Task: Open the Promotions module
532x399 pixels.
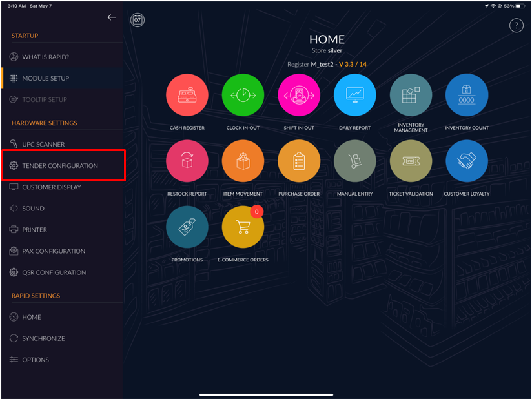Action: tap(187, 227)
